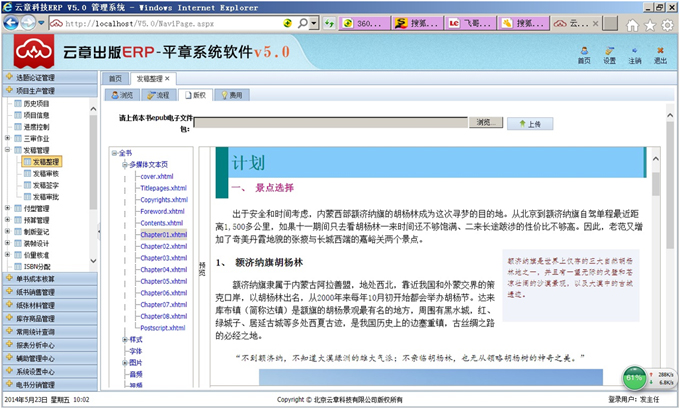Click the 预览 vertical preview panel handle

coord(202,268)
